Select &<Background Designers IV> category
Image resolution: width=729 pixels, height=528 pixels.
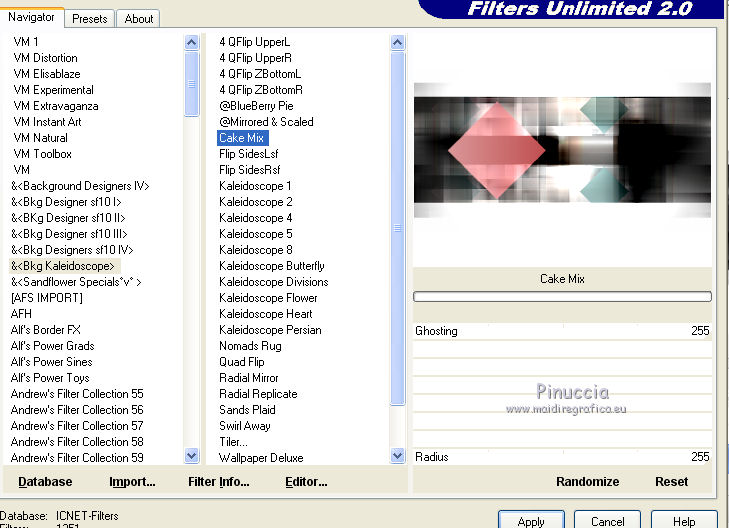click(80, 186)
